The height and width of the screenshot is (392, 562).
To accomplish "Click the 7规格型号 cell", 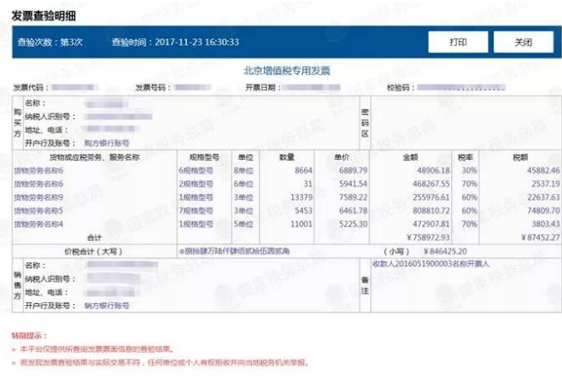I will point(196,211).
